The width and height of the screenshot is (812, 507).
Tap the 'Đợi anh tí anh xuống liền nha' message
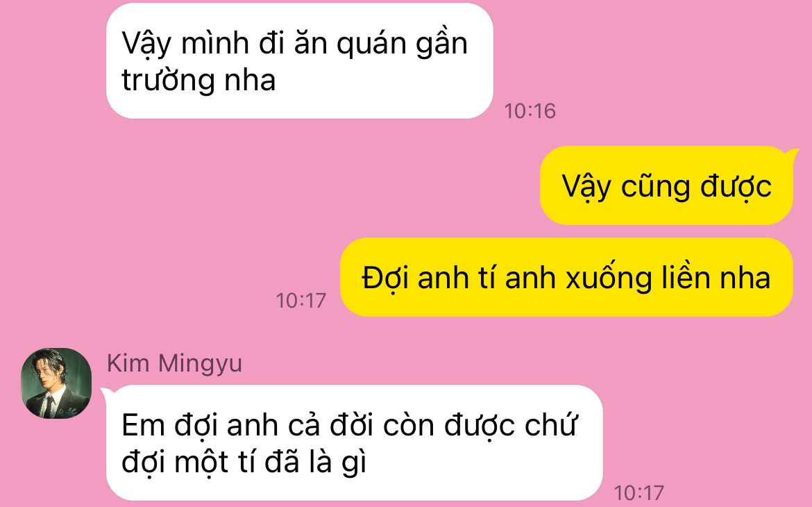tap(566, 277)
